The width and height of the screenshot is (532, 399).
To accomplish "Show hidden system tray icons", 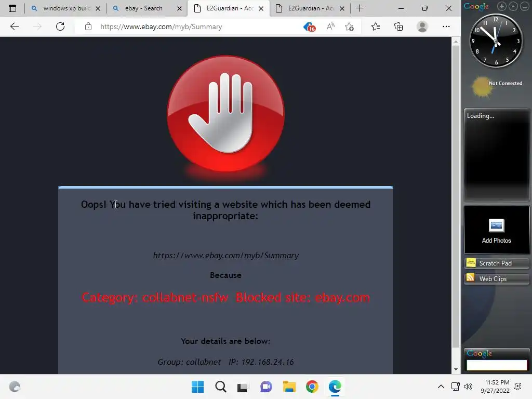I will [441, 387].
